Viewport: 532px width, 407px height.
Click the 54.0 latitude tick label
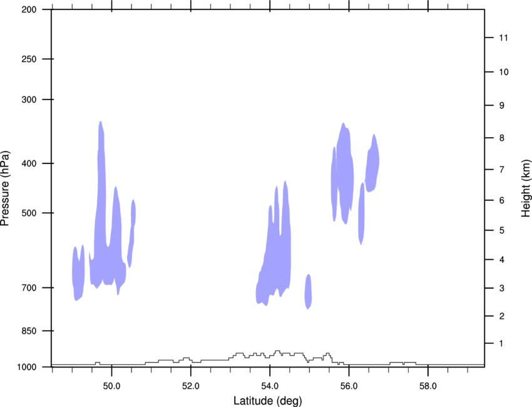[270, 386]
